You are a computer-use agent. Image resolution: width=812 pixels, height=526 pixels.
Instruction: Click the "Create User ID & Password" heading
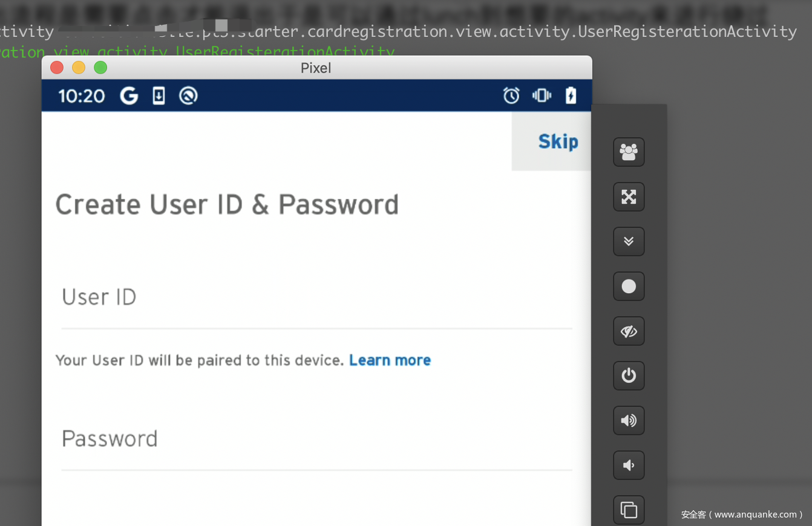pyautogui.click(x=227, y=206)
